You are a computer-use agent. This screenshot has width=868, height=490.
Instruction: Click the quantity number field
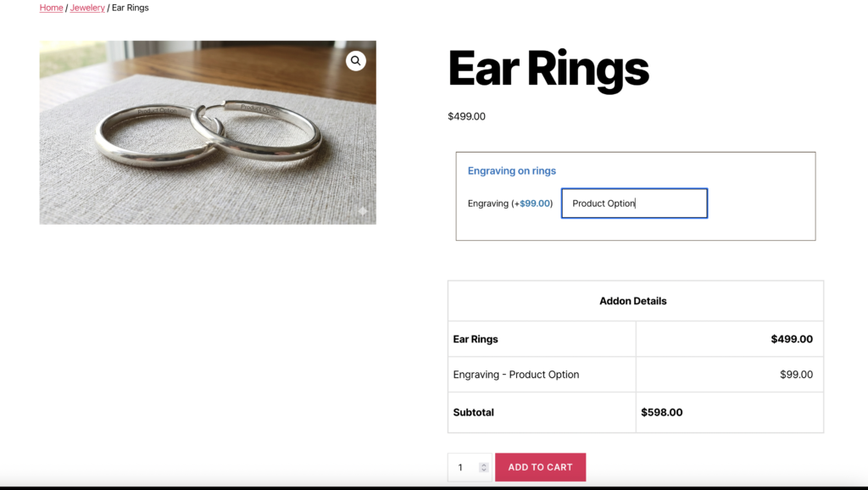coord(462,467)
